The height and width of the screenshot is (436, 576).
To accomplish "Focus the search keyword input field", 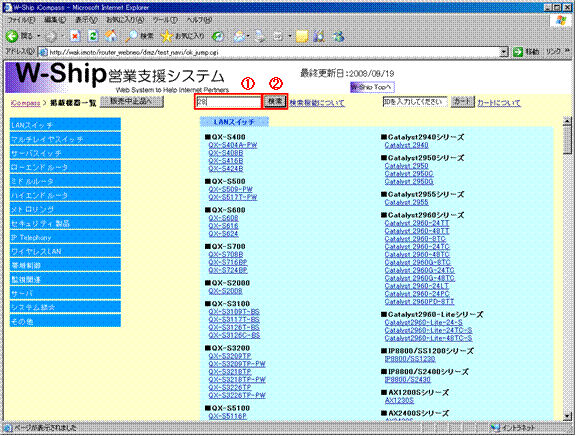I will [228, 102].
